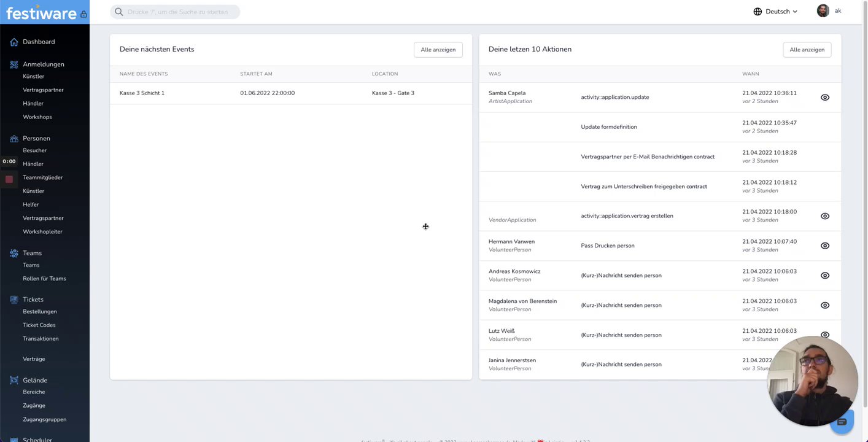Show details for Magdalena von Berenstein action

[x=824, y=305]
